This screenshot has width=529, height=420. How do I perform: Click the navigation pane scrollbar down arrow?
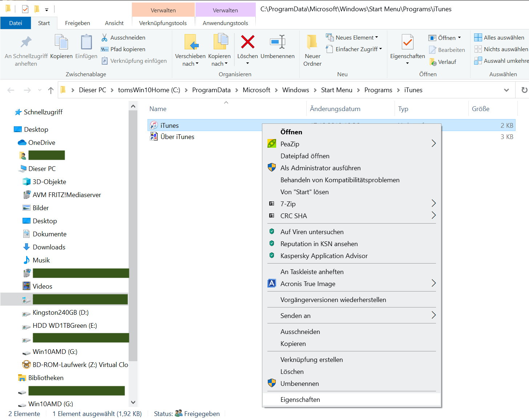[x=133, y=402]
